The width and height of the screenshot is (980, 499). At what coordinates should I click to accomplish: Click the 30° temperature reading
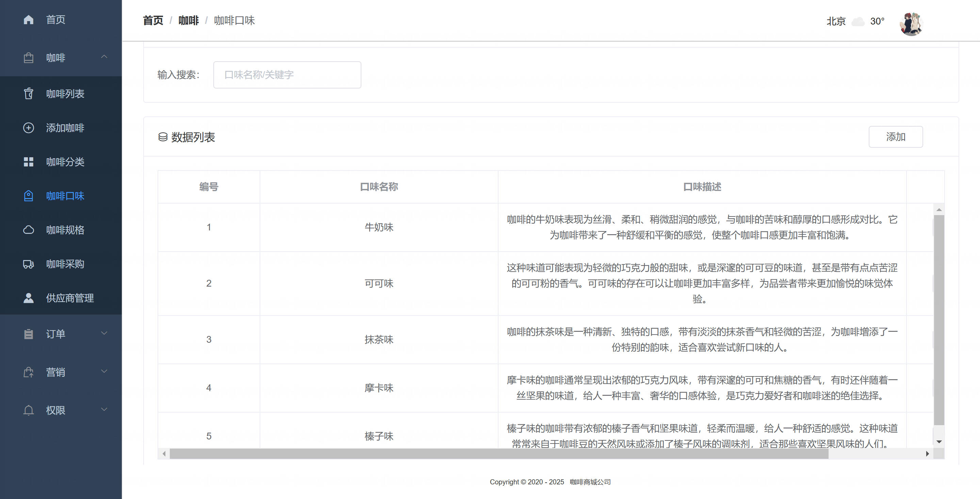(877, 21)
